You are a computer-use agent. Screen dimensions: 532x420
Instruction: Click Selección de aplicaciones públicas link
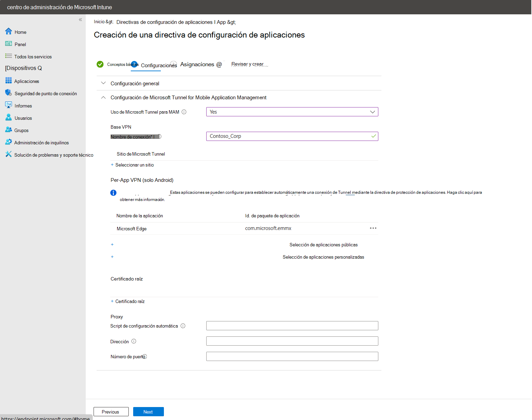tap(324, 245)
